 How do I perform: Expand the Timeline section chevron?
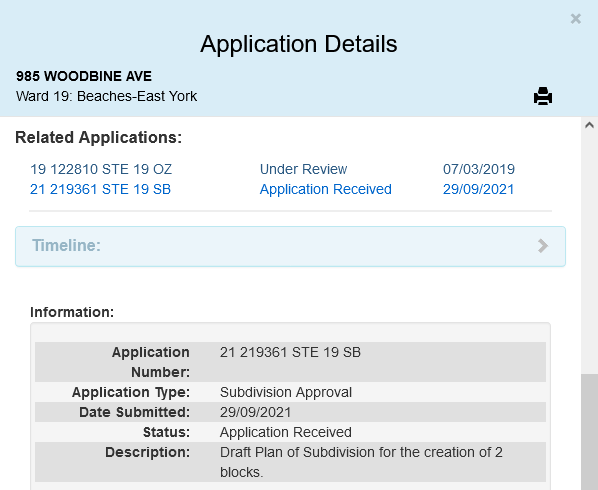543,246
